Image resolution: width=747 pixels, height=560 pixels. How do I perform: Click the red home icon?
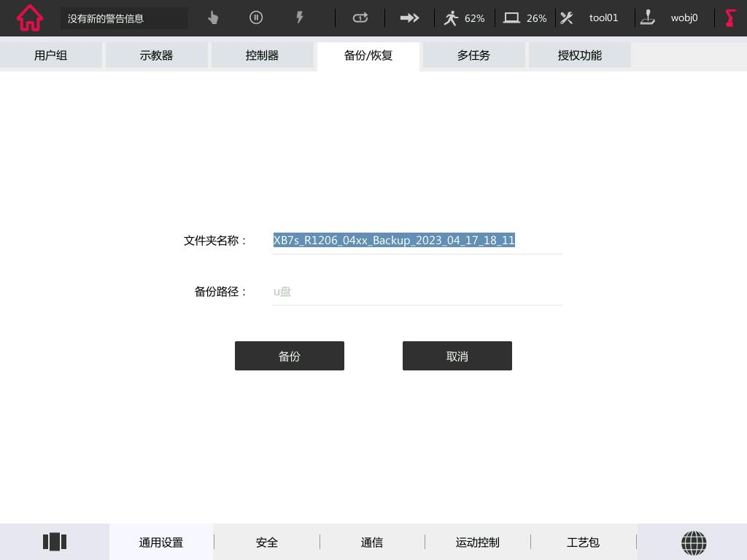(x=30, y=18)
